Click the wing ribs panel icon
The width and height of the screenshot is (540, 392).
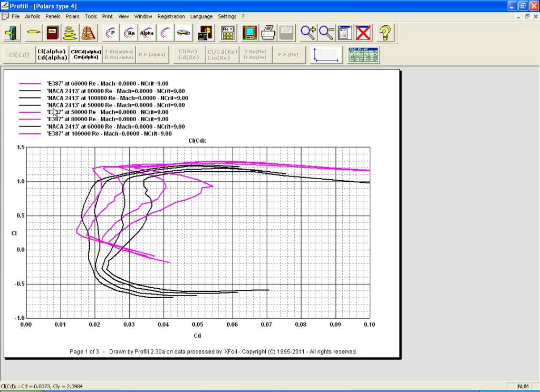(88, 33)
